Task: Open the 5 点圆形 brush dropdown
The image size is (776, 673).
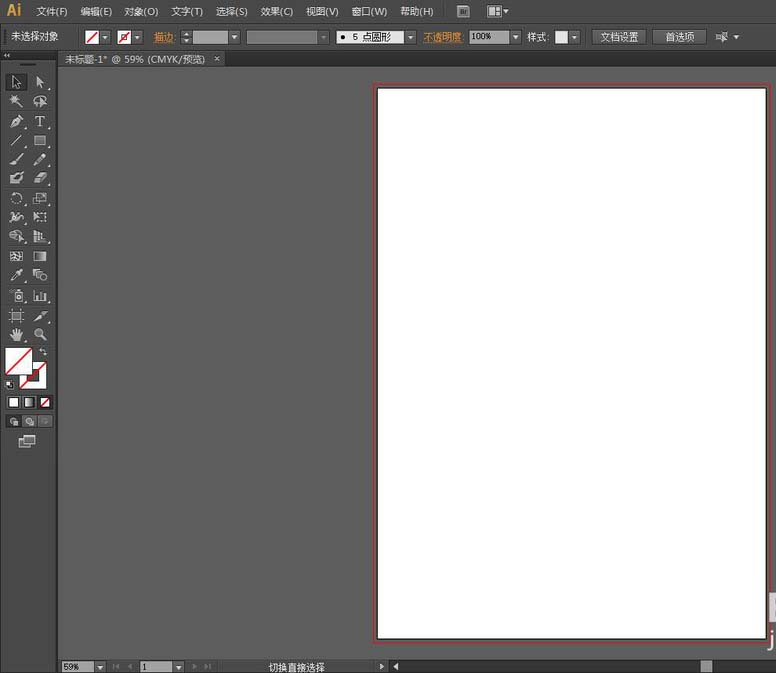Action: 411,37
